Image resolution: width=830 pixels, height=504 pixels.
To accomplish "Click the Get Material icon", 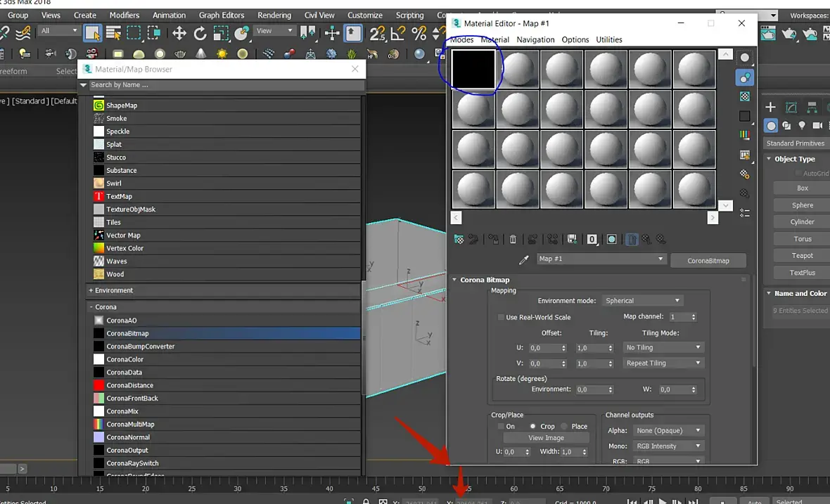I will [x=459, y=240].
